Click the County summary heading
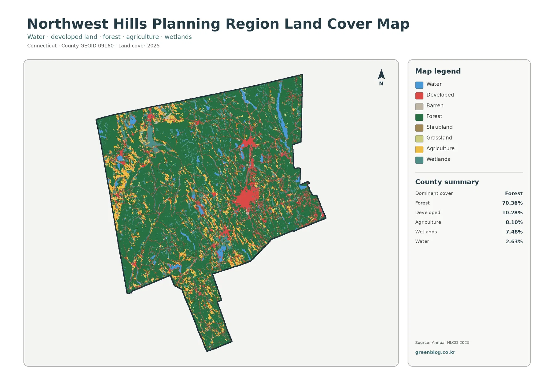The image size is (554, 392). (x=447, y=182)
